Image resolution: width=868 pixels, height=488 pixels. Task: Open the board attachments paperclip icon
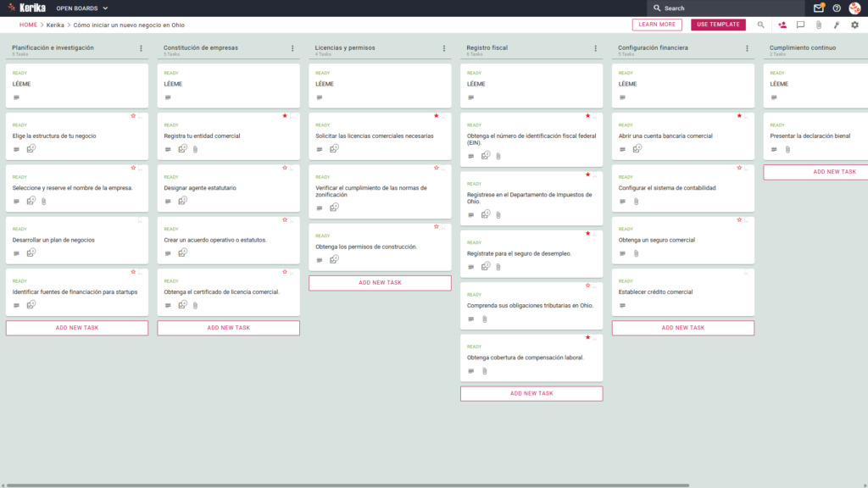pyautogui.click(x=819, y=25)
